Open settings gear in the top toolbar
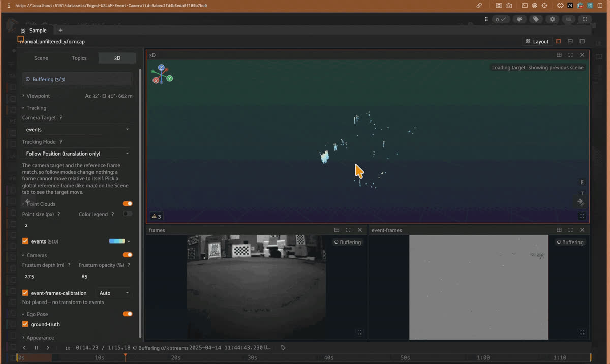The image size is (610, 364). pos(552,19)
